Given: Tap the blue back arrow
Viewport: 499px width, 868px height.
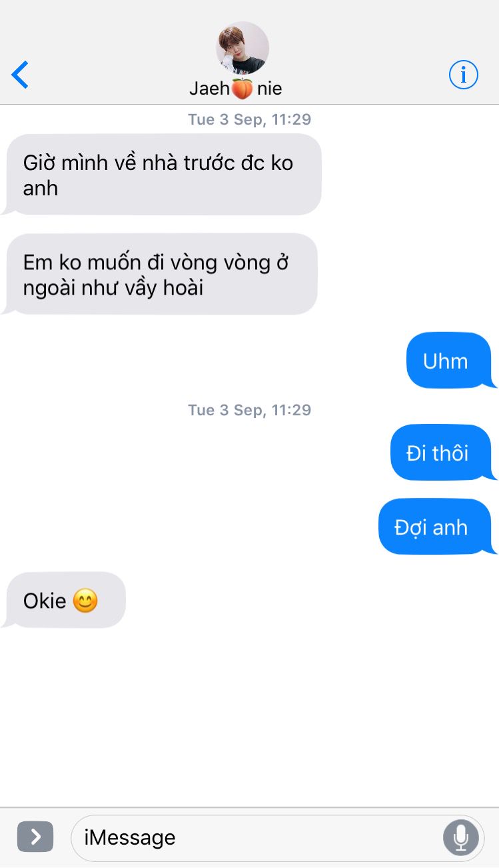Looking at the screenshot, I should [20, 75].
